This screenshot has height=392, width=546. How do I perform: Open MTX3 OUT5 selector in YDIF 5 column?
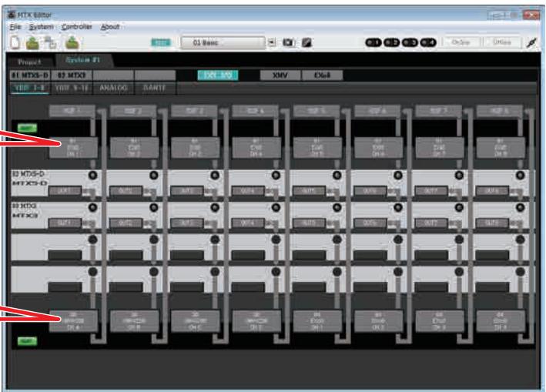click(x=309, y=223)
